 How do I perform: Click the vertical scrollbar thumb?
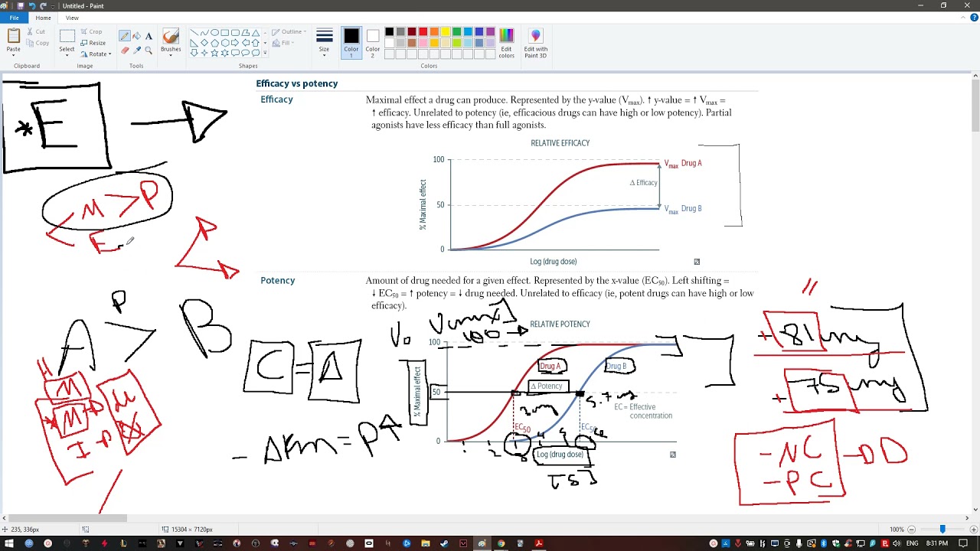975,105
